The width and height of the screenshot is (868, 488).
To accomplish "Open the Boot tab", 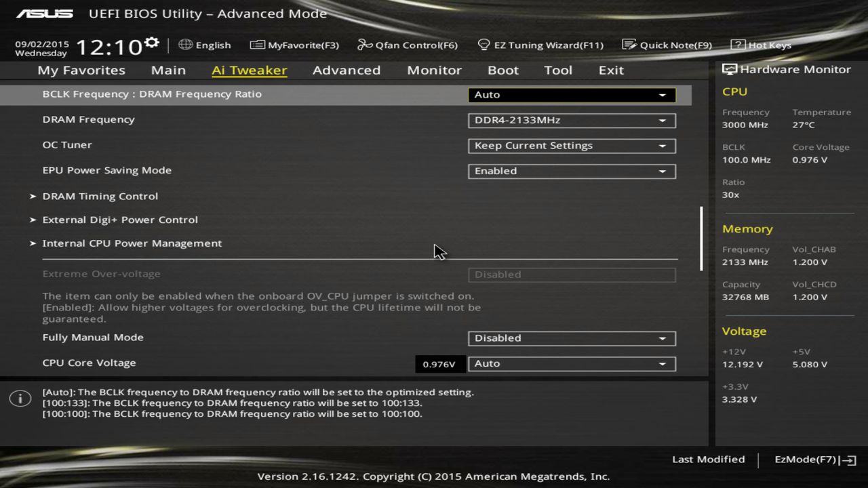I will [x=503, y=70].
